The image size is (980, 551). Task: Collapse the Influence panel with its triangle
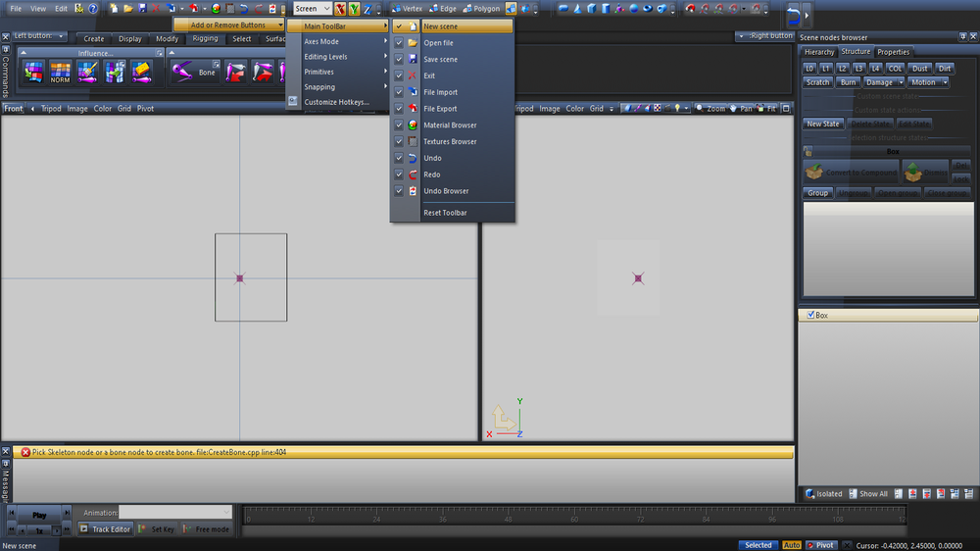[24, 53]
